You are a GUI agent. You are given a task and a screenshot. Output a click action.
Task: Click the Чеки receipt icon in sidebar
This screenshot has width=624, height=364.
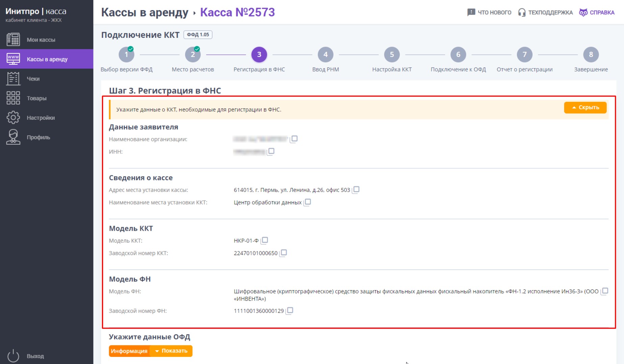[x=13, y=79]
